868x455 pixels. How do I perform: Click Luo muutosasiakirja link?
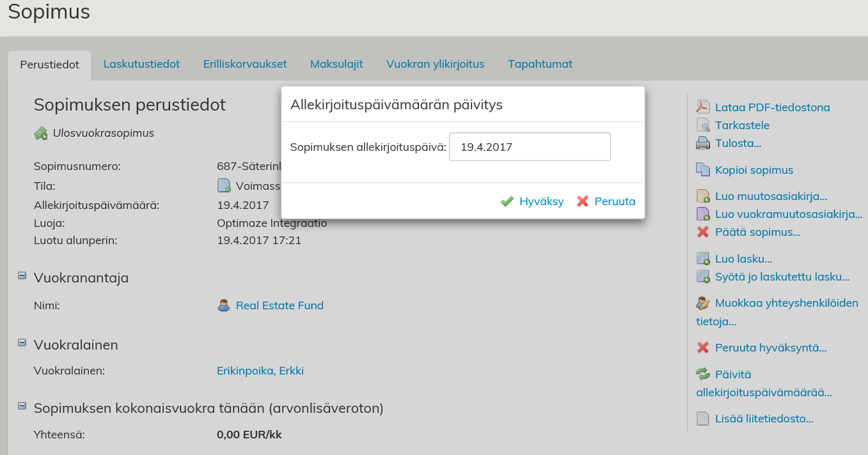771,196
